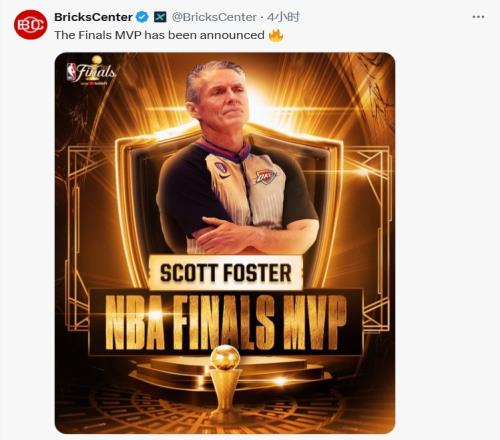Click the tweet text 'The Finals MVP has been announced'
Image resolution: width=500 pixels, height=440 pixels.
159,35
